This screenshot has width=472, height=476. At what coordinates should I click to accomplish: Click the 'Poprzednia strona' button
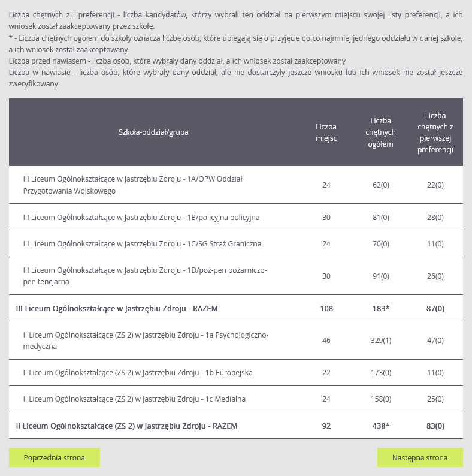coord(55,457)
